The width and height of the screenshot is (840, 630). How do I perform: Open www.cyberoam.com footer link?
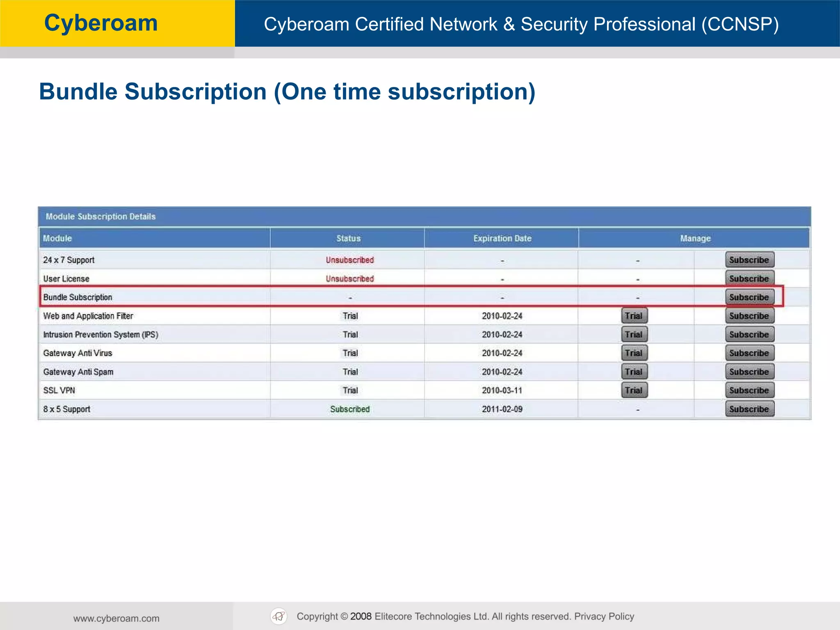pos(116,619)
